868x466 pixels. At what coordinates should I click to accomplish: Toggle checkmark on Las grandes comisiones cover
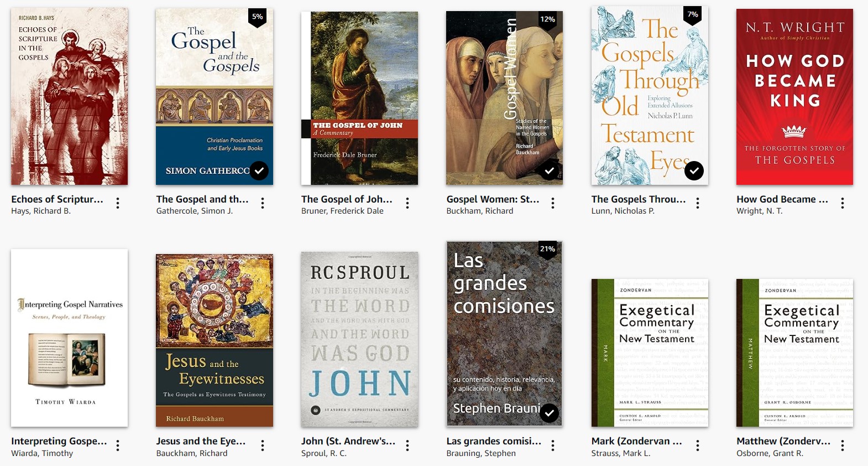[549, 412]
